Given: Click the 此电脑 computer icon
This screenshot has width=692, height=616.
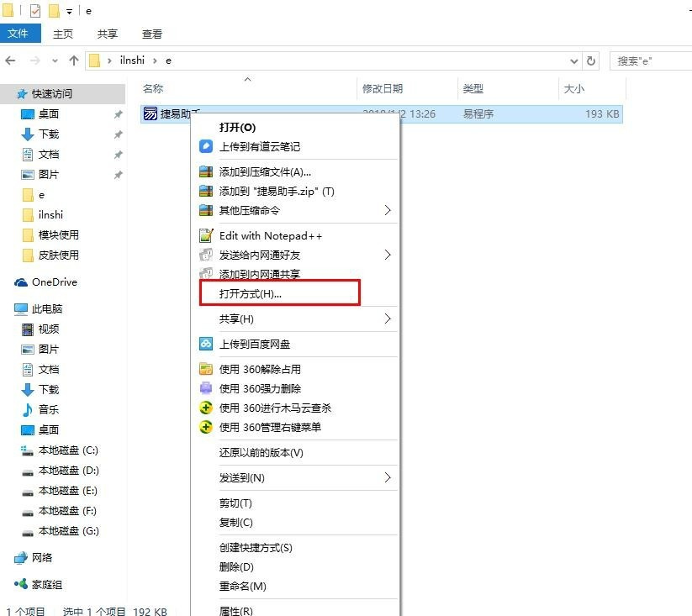Looking at the screenshot, I should [x=21, y=309].
